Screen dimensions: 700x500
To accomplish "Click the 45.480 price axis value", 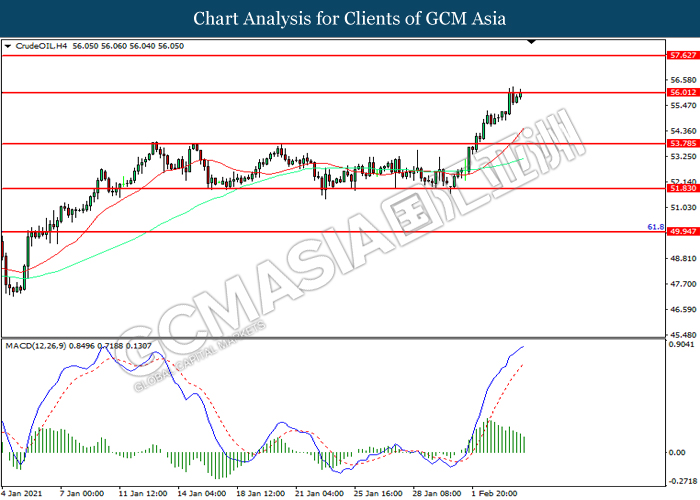I will point(683,335).
